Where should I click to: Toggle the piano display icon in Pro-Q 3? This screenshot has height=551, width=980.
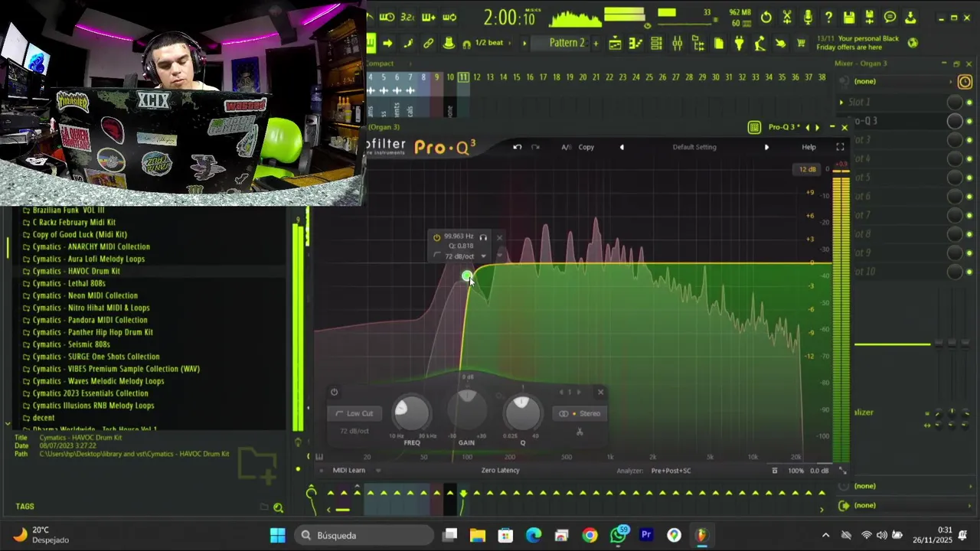[319, 457]
